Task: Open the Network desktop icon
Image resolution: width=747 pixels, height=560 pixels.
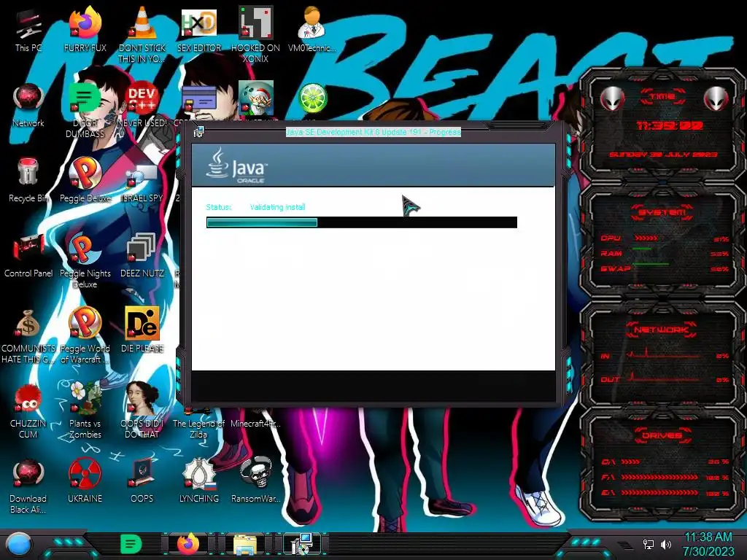Action: pyautogui.click(x=28, y=98)
